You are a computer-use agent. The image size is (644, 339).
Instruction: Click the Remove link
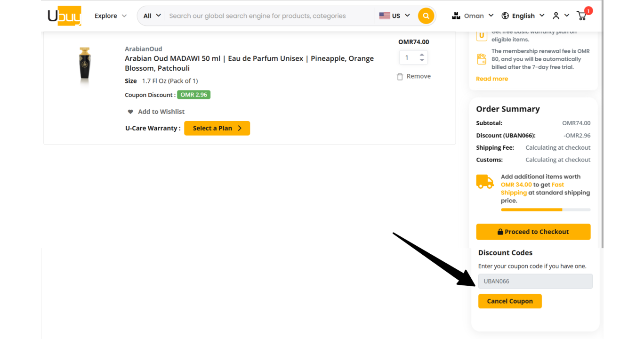point(419,76)
